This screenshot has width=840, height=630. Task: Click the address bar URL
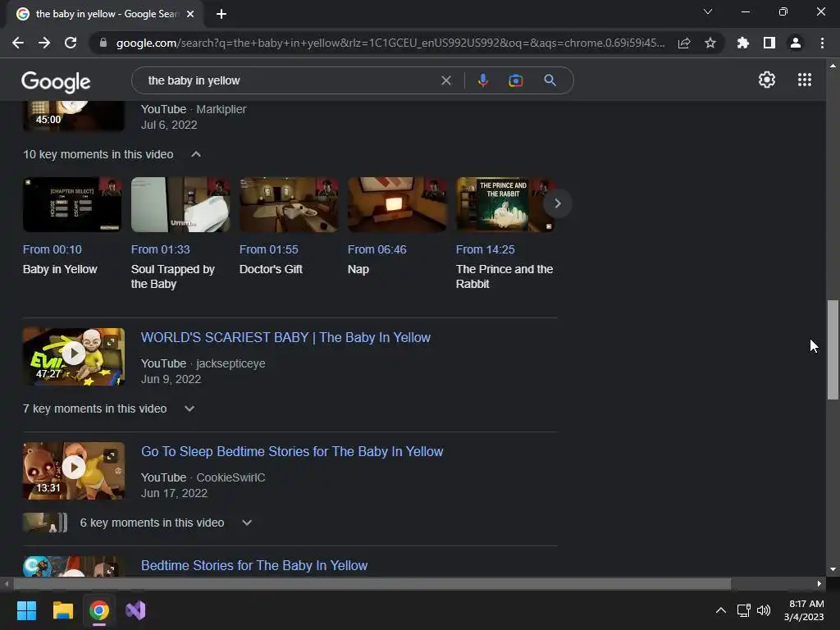click(390, 43)
